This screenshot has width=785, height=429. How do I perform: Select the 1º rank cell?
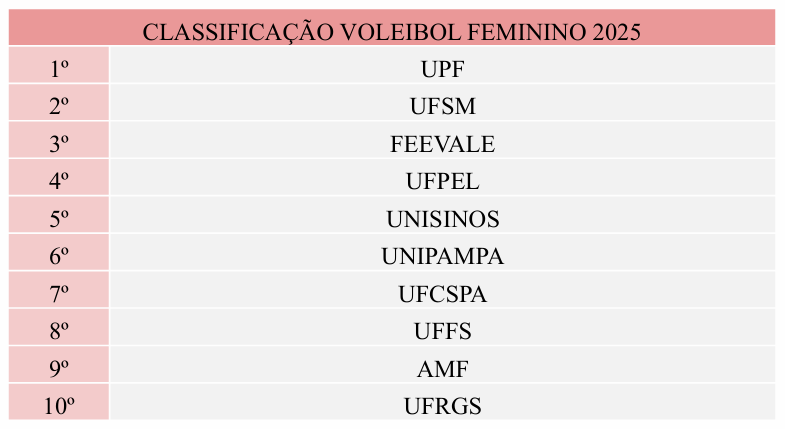(58, 69)
